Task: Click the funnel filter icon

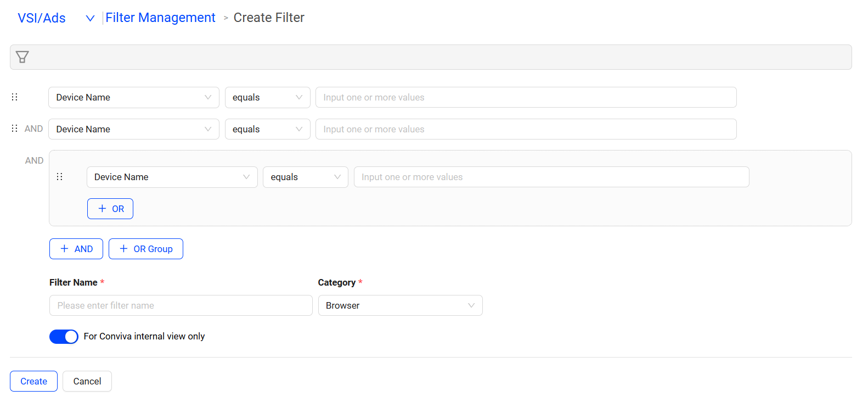Action: (x=22, y=57)
